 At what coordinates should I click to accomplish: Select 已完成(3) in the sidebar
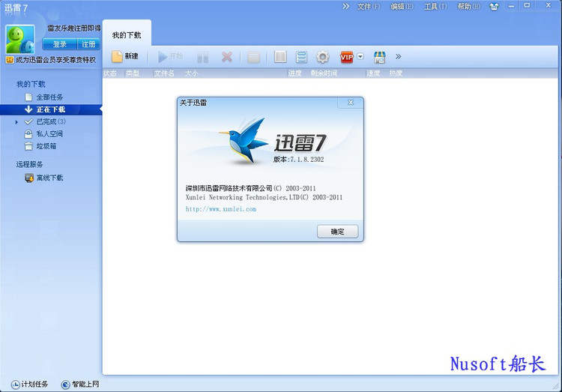(51, 121)
